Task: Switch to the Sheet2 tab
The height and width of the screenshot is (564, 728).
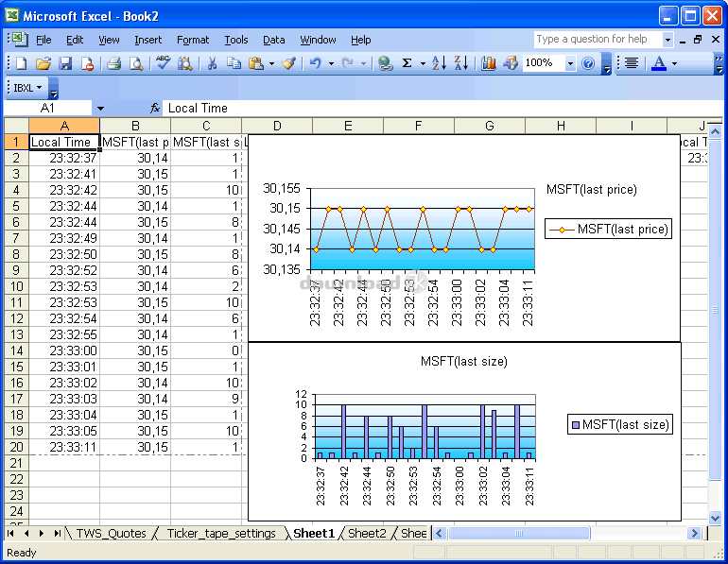Action: click(367, 534)
